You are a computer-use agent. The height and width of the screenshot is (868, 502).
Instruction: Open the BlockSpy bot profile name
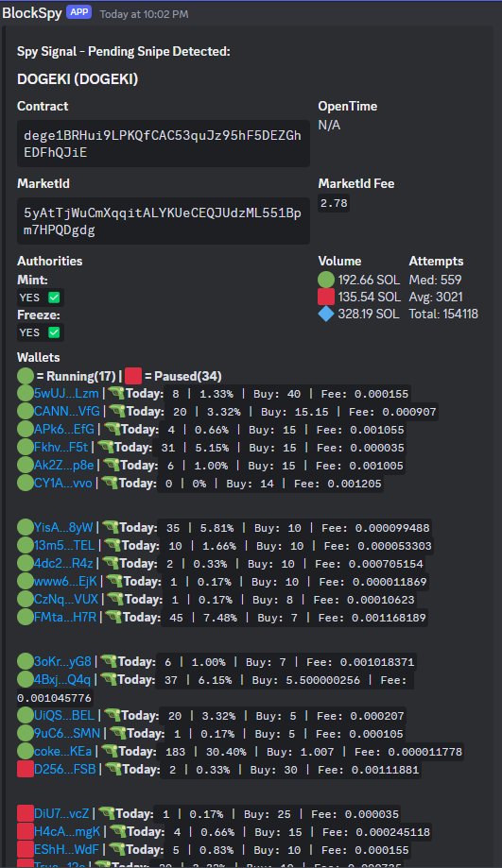click(x=31, y=12)
